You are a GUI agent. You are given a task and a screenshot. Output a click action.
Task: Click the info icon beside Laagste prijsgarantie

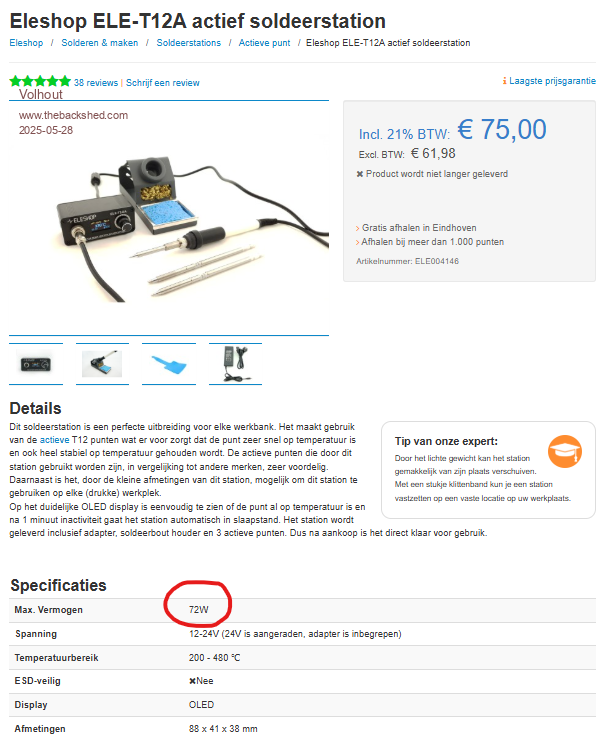click(504, 81)
